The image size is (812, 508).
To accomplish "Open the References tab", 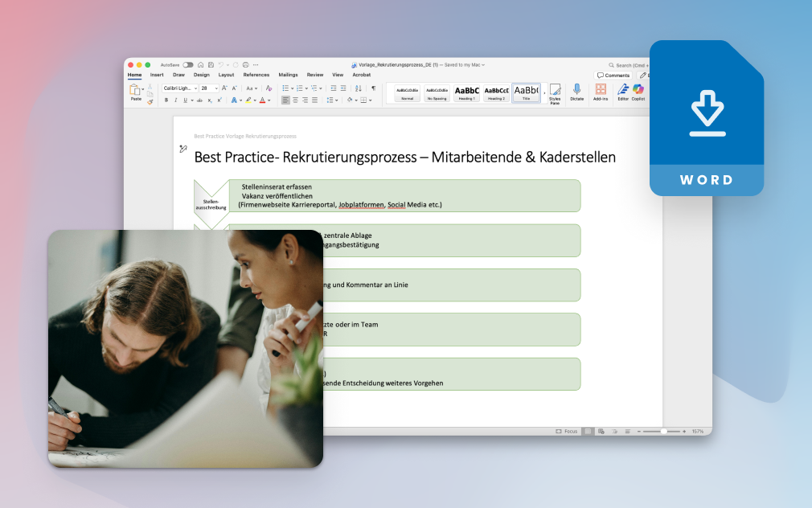I will [x=256, y=75].
